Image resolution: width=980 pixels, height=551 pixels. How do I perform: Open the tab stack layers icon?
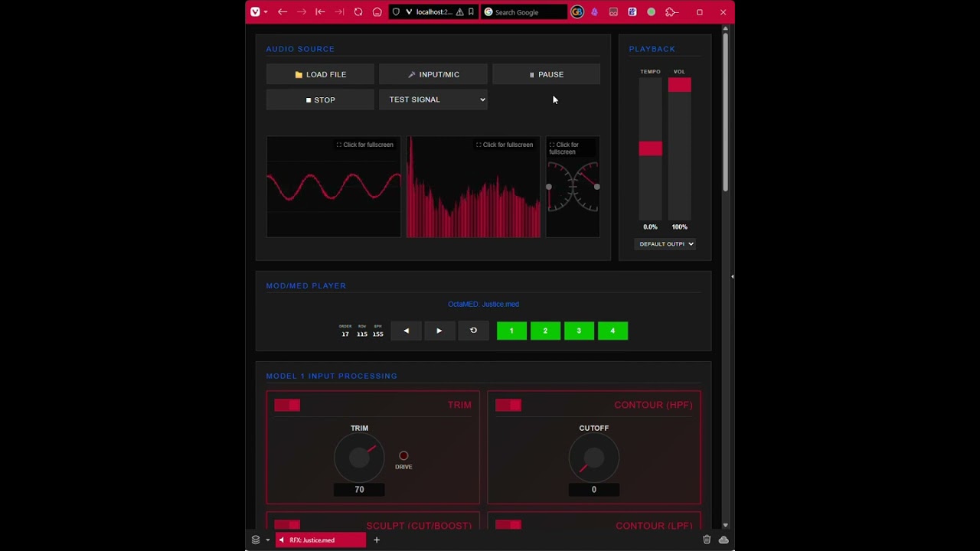pyautogui.click(x=256, y=540)
